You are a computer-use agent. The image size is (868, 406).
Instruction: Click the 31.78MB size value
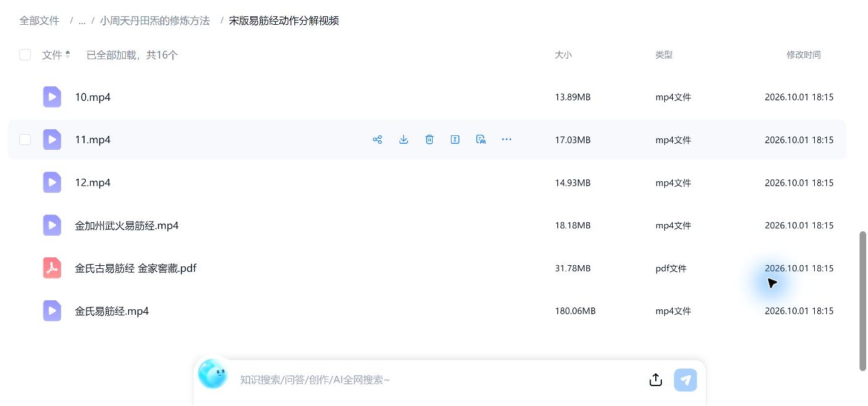pyautogui.click(x=572, y=268)
